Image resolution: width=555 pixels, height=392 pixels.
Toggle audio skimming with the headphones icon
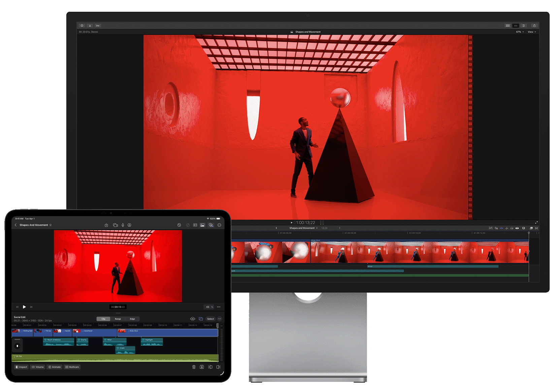pos(512,228)
